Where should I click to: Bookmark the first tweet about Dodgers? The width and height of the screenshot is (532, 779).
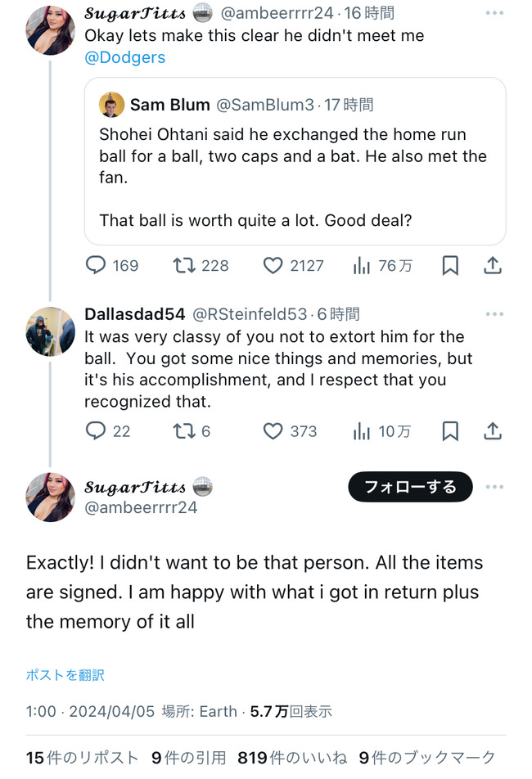449,266
